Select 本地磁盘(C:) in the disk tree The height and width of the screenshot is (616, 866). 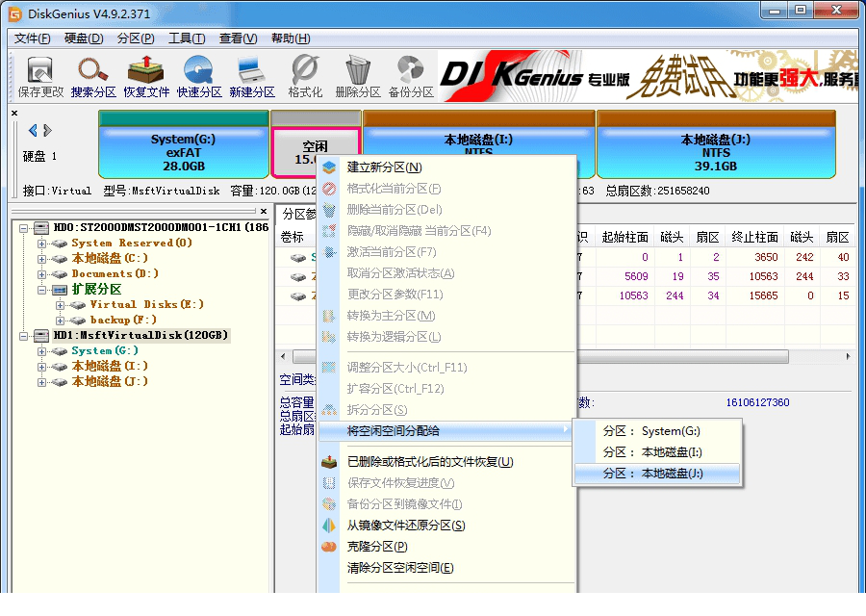(110, 259)
